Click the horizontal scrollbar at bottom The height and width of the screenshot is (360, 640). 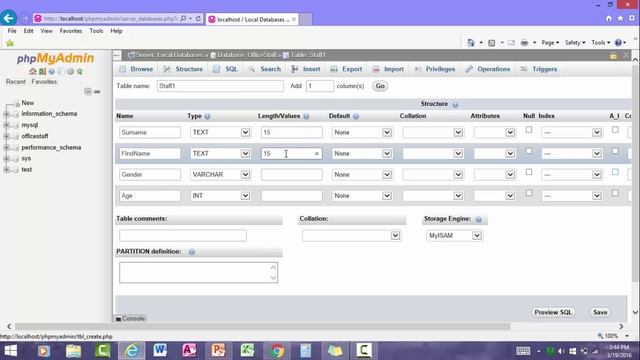tap(262, 327)
